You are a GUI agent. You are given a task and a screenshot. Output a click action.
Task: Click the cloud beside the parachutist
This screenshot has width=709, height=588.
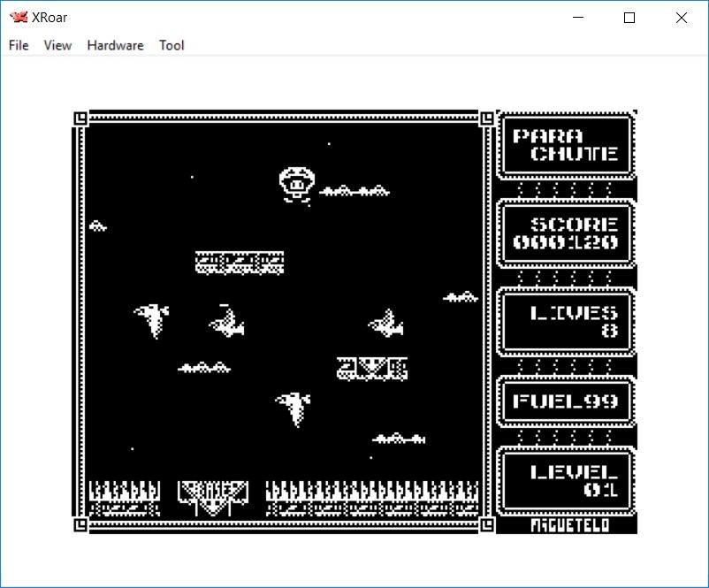pyautogui.click(x=354, y=190)
